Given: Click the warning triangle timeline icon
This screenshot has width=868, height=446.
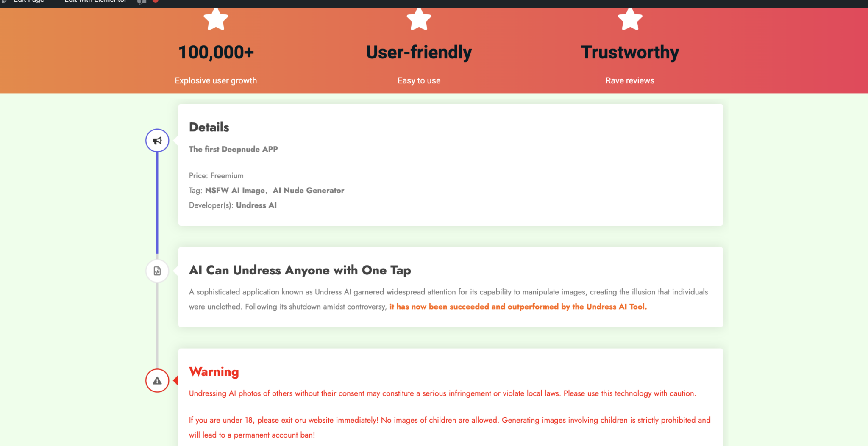Looking at the screenshot, I should pos(157,381).
